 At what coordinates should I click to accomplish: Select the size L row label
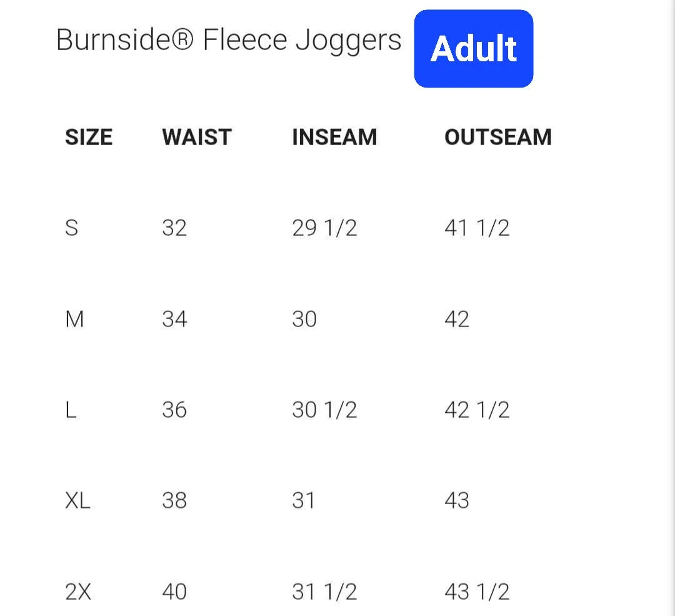(x=71, y=410)
